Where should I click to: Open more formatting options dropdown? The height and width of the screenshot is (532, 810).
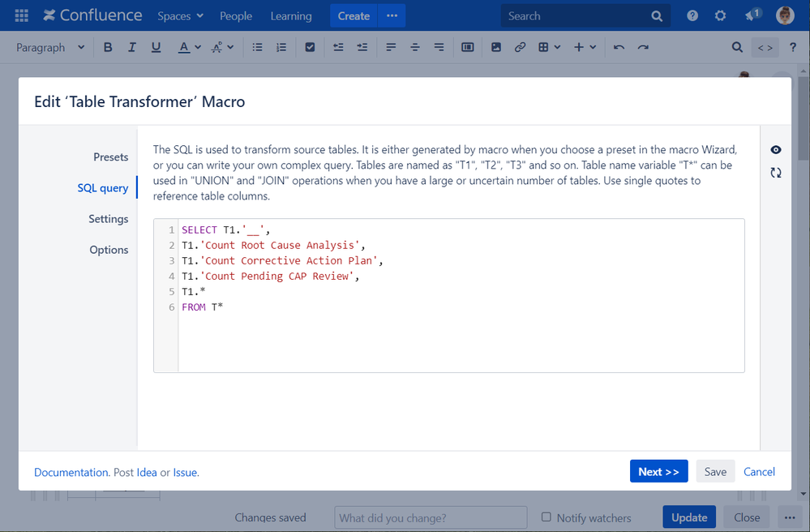[223, 48]
